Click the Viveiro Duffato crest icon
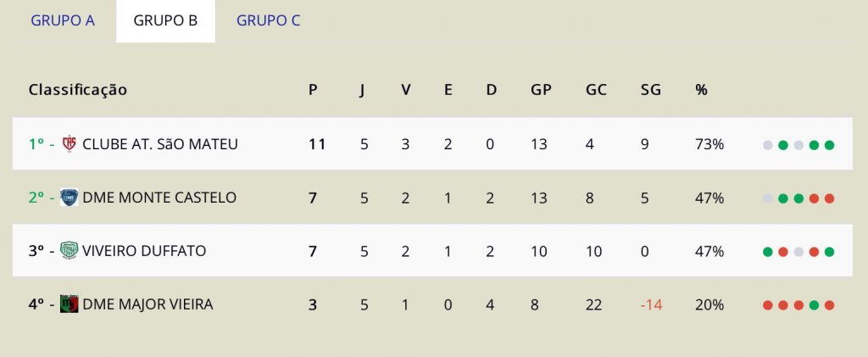Viewport: 868px width, 357px height. 70,251
